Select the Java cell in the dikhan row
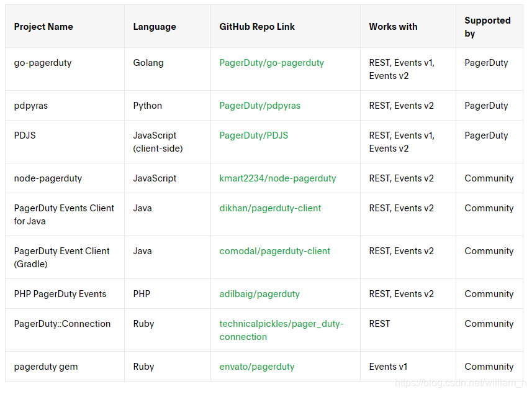The image size is (532, 394). click(x=168, y=214)
